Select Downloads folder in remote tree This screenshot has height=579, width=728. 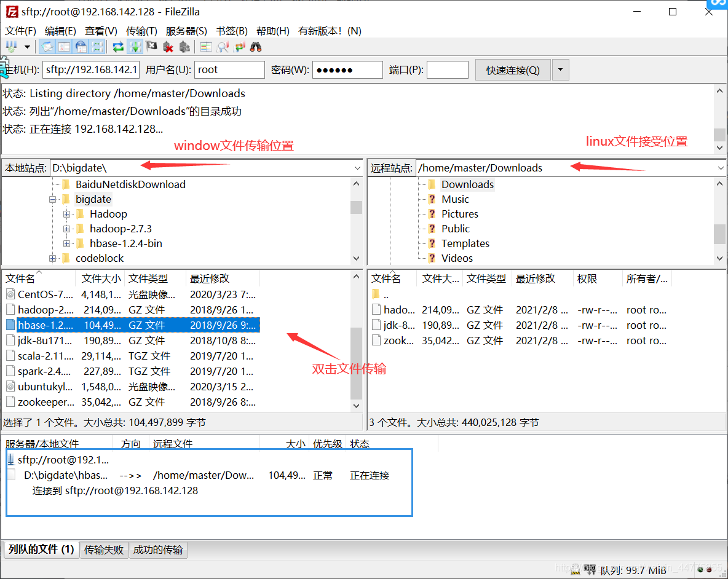[x=467, y=184]
